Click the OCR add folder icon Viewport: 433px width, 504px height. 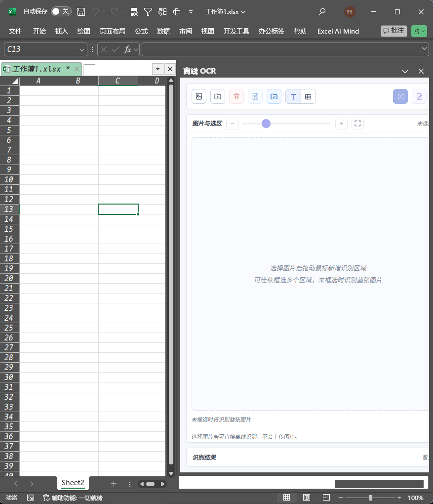[218, 96]
